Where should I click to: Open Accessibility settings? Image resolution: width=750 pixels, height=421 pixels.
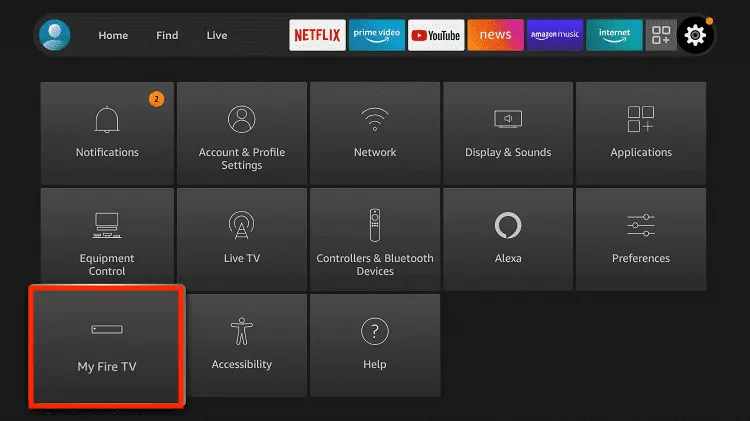(241, 344)
